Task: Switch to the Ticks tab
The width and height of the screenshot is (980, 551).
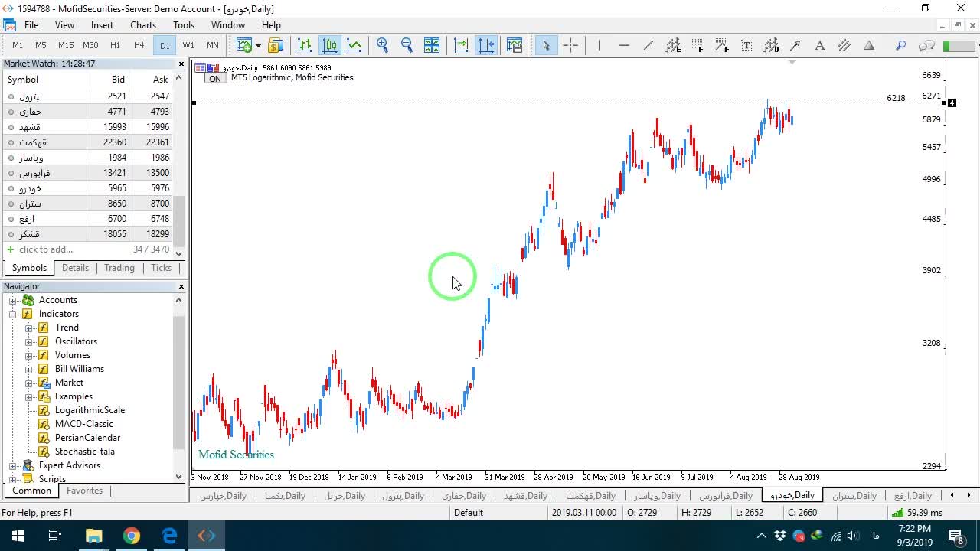Action: click(161, 268)
